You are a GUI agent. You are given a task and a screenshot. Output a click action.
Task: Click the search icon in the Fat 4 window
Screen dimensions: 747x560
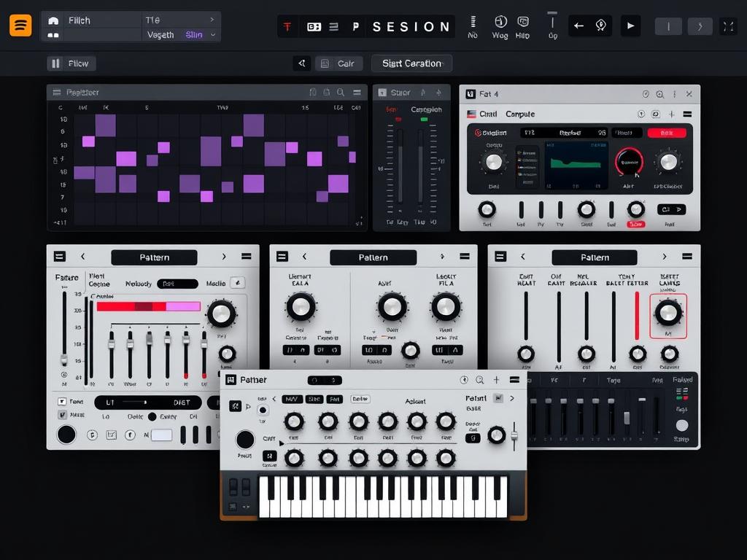click(660, 93)
